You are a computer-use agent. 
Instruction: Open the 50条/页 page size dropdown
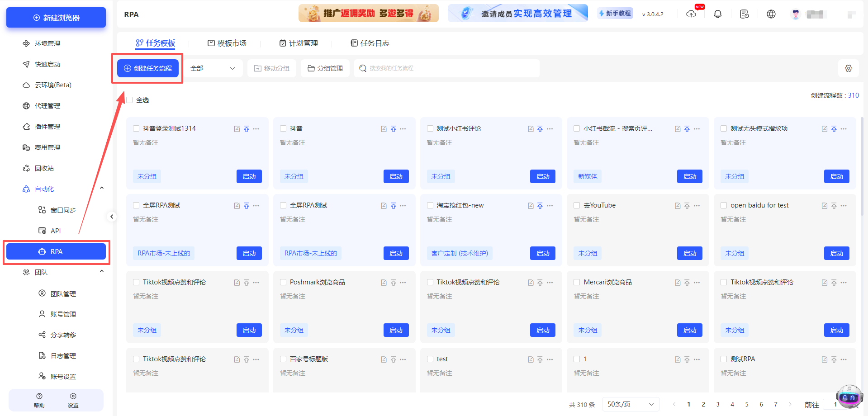[630, 404]
